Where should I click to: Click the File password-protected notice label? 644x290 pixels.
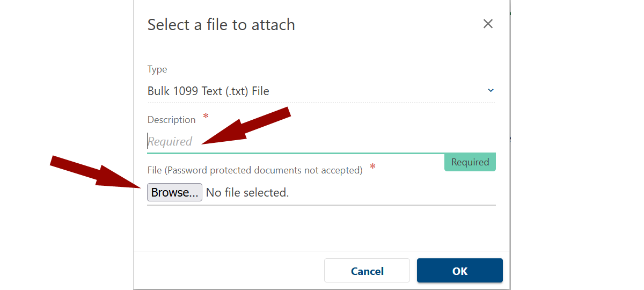click(255, 170)
